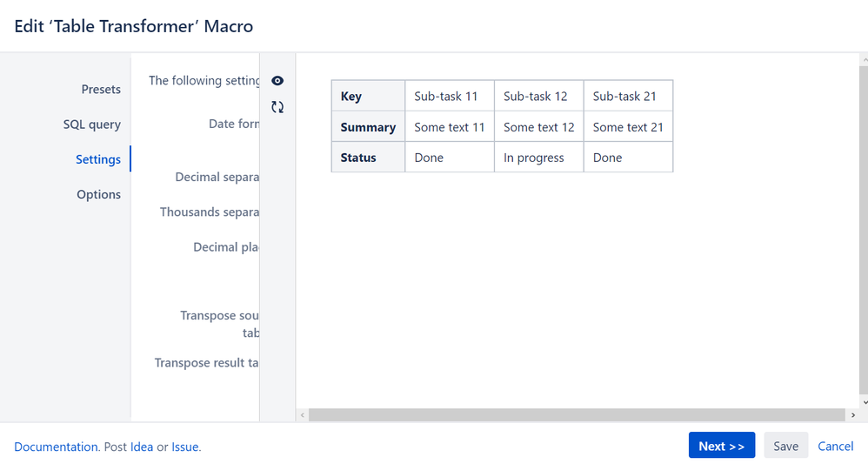Screen dimensions: 868x464
Task: Click the horizontal scrollbar thumb
Action: tap(576, 415)
